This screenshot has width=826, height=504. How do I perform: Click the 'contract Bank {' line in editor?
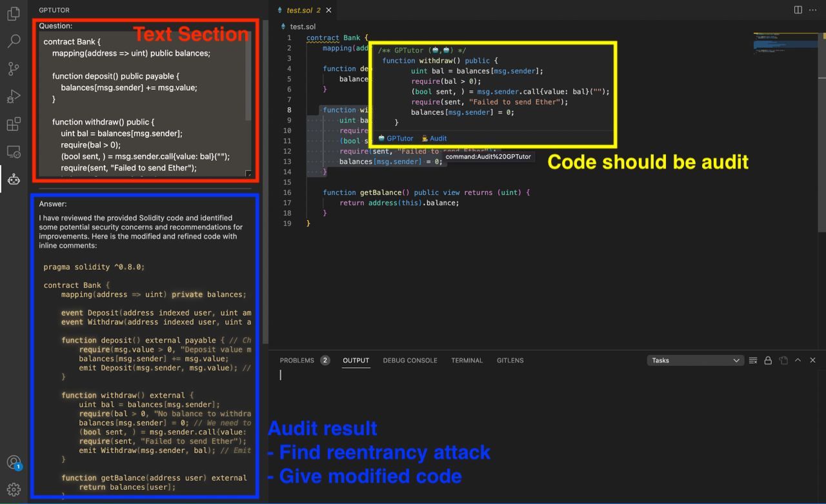[x=337, y=37]
